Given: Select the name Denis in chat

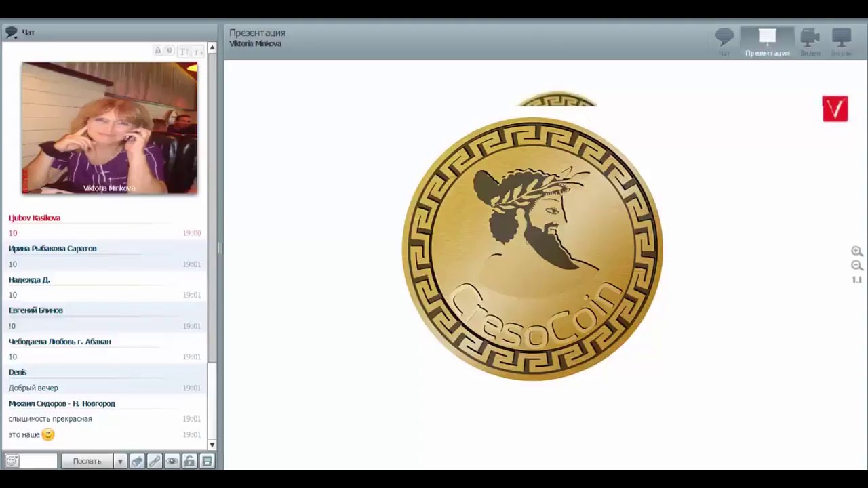Looking at the screenshot, I should [x=18, y=372].
